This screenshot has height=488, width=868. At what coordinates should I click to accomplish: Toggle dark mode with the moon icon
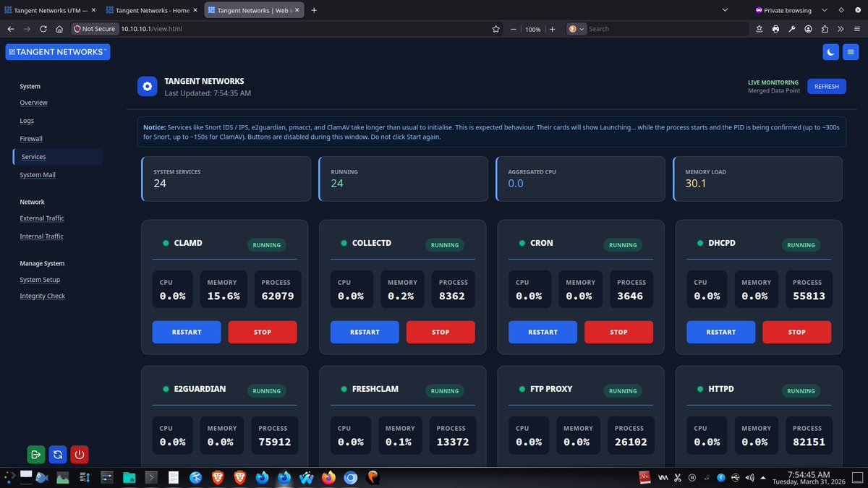click(x=831, y=52)
